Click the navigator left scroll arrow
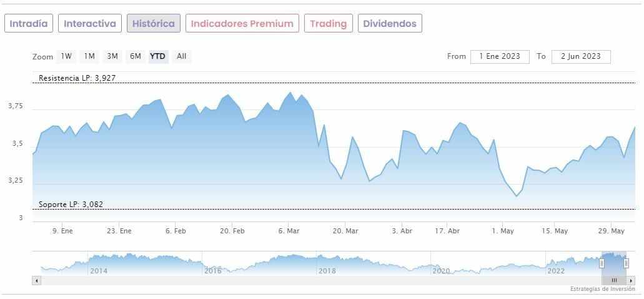Image resolution: width=644 pixels, height=299 pixels. (36, 280)
